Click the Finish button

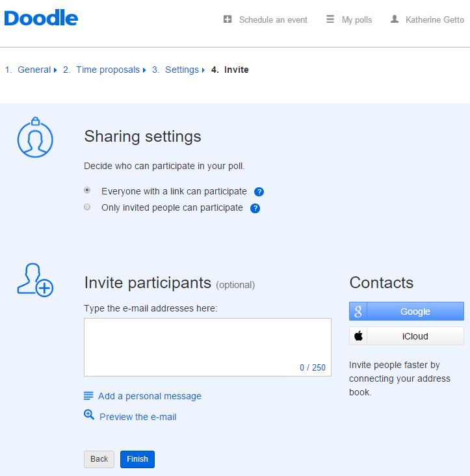coord(137,459)
